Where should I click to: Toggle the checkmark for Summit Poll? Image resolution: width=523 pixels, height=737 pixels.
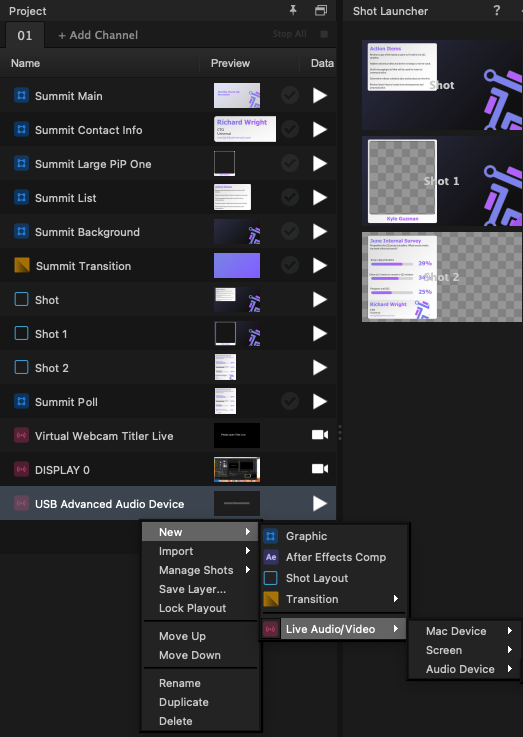[290, 401]
